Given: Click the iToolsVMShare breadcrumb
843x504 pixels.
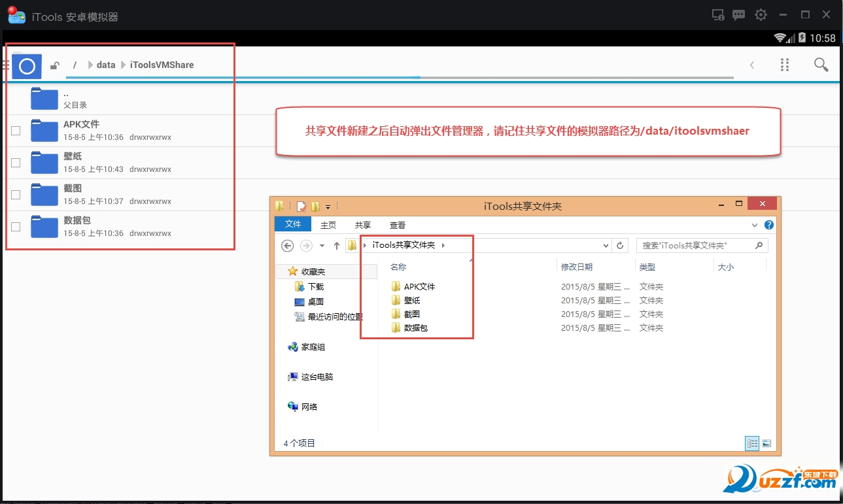Looking at the screenshot, I should click(x=162, y=65).
